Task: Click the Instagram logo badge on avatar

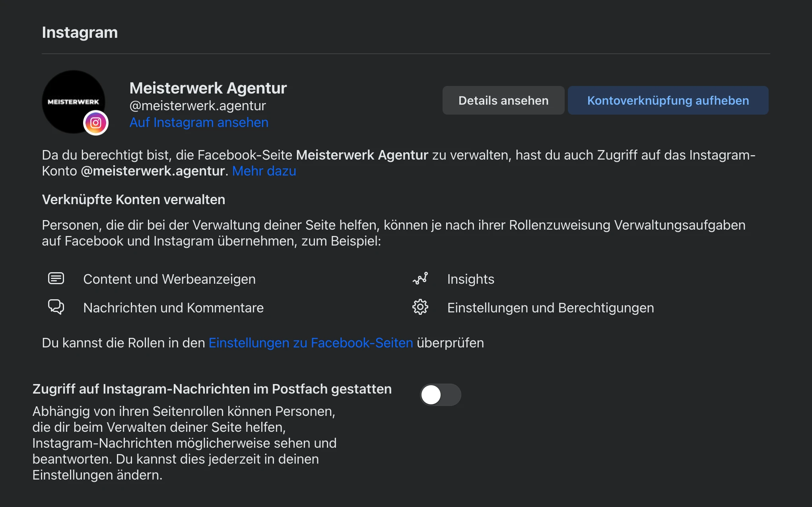Action: coord(96,123)
